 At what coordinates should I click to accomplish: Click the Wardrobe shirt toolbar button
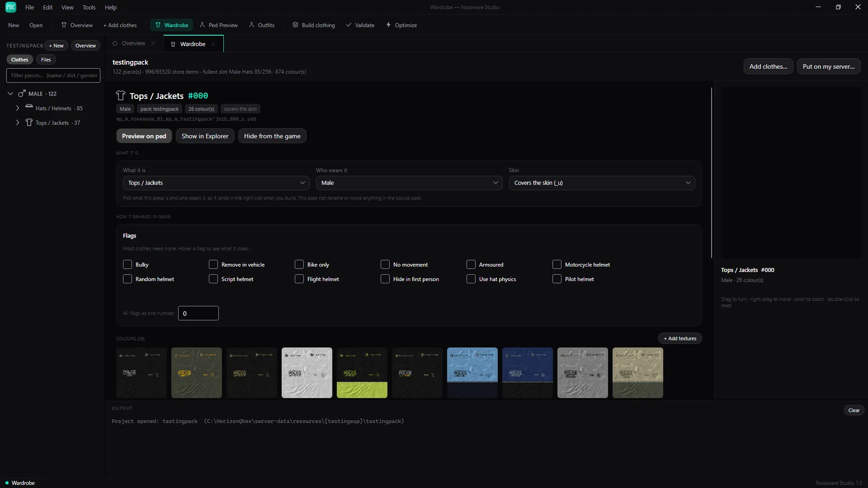pyautogui.click(x=172, y=25)
